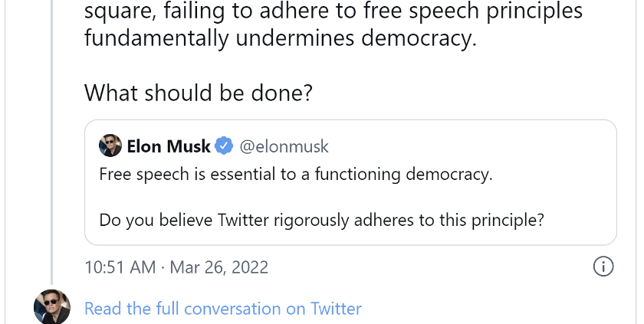Click empty footer space between date and info icon

pyautogui.click(x=429, y=267)
